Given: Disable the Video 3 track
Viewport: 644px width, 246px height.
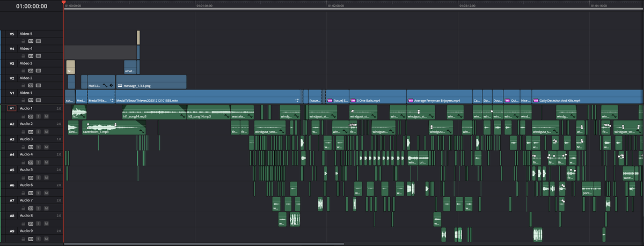Looking at the screenshot, I should pyautogui.click(x=39, y=71).
